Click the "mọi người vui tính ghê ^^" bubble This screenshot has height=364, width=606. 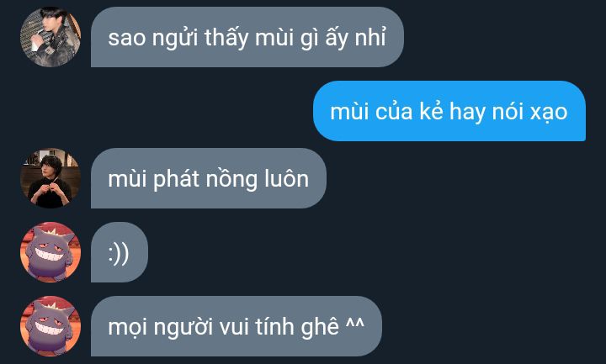[x=237, y=326]
